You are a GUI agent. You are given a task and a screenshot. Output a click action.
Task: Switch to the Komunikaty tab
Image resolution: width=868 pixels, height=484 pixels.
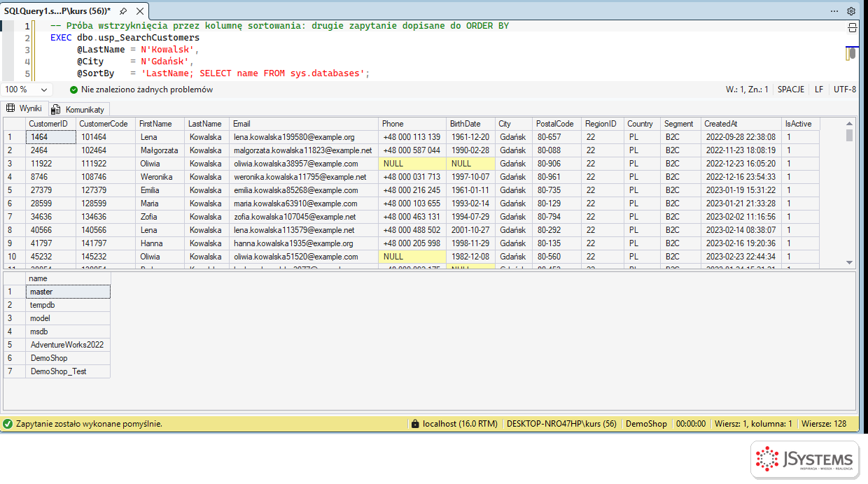[78, 109]
